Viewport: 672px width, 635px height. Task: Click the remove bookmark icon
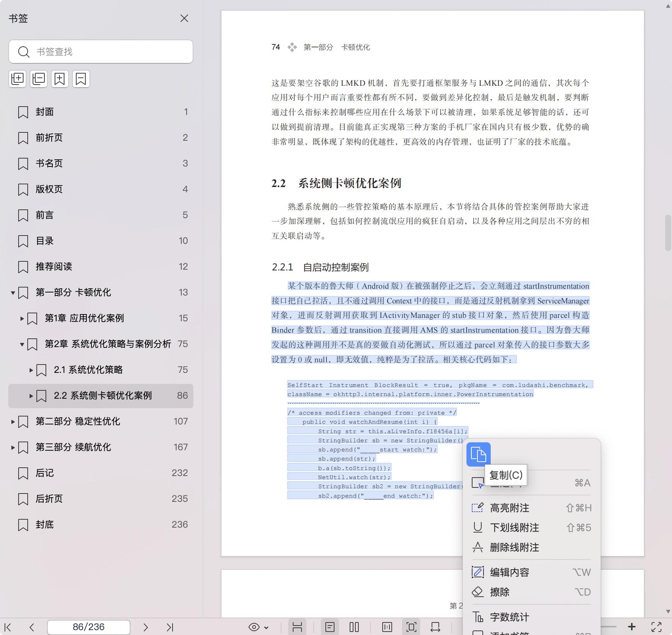coord(81,79)
